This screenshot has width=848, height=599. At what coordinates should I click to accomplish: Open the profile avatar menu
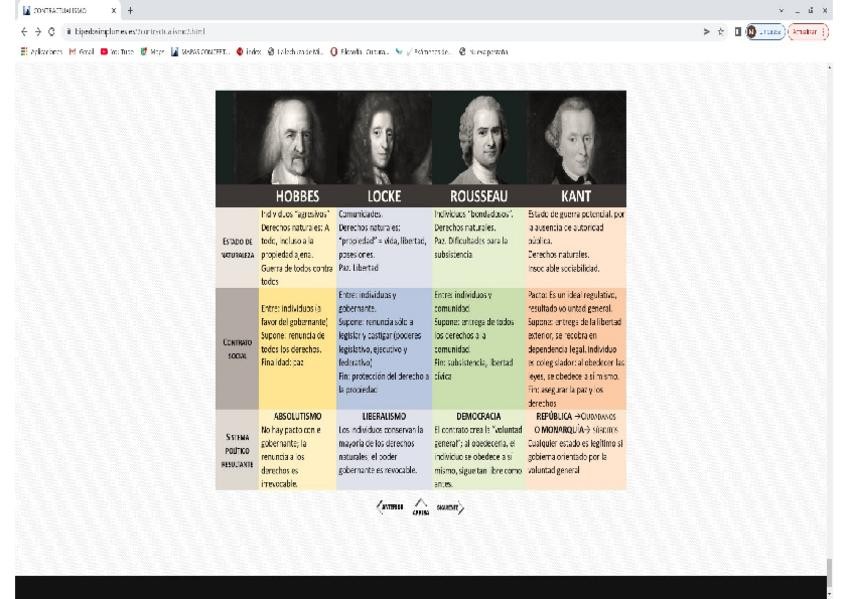pyautogui.click(x=754, y=32)
